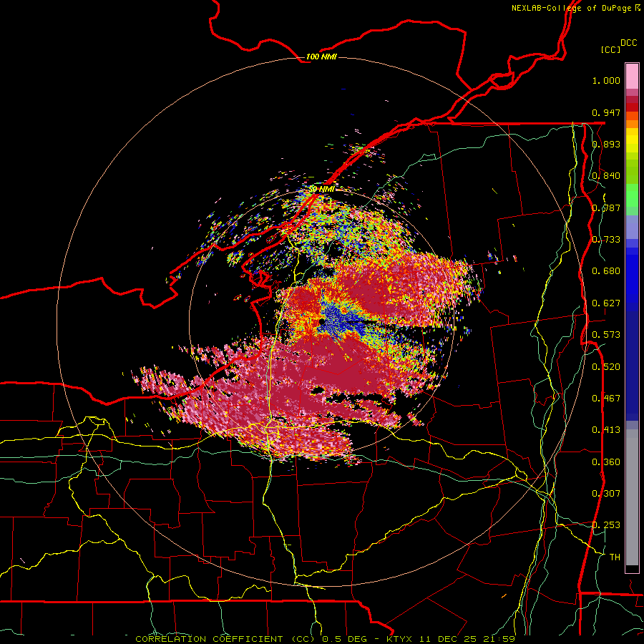The image size is (644, 644).
Task: Click the 0.467 scale value
Action: pos(606,399)
